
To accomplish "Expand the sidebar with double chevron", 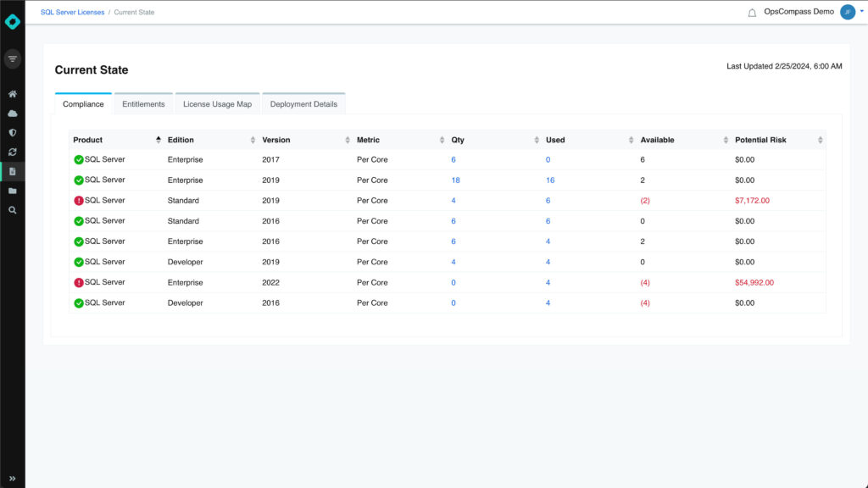I will [12, 479].
